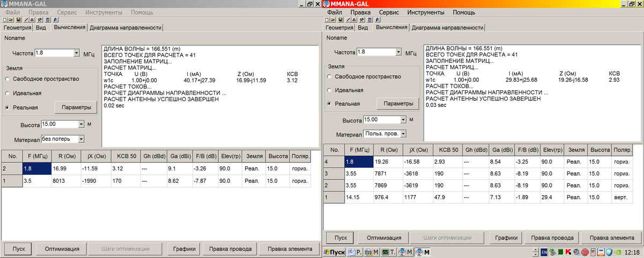The image size is (644, 258).
Task: Open Помощь menu in right window
Action: coord(464,12)
